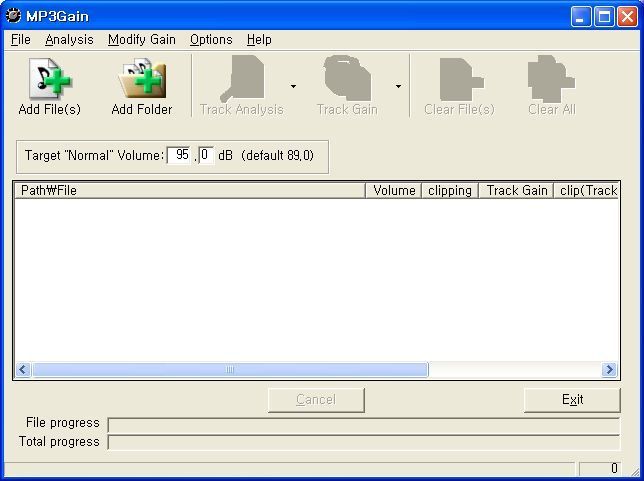Viewport: 644px width, 481px height.
Task: Click the horizontal scrollbar left arrow
Action: tap(23, 370)
